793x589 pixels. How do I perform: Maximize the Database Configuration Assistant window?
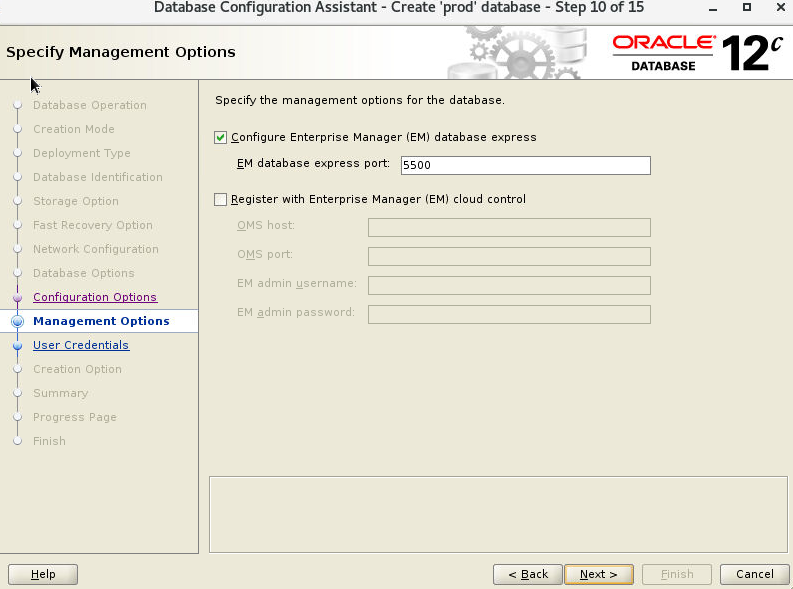click(747, 7)
